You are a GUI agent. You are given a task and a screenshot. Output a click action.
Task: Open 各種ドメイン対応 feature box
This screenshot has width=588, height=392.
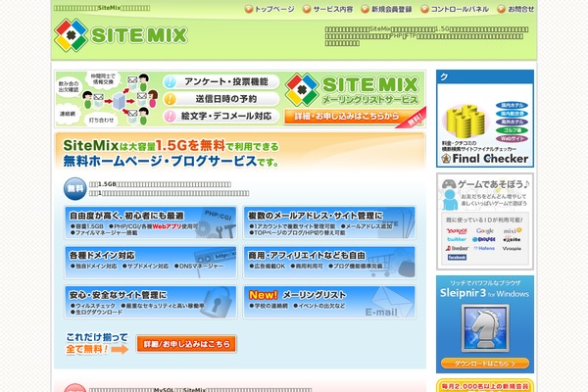click(151, 263)
